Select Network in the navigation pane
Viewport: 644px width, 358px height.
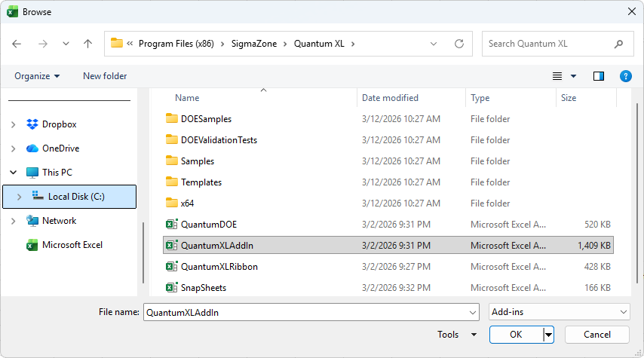click(59, 221)
